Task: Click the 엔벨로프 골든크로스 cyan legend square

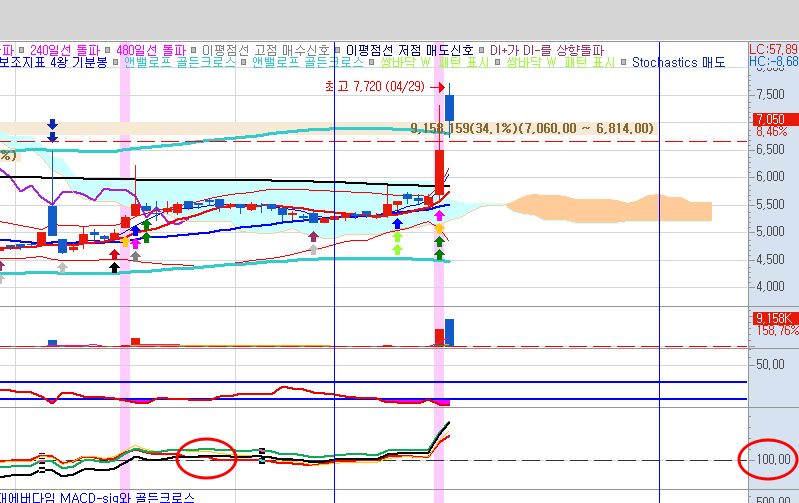Action: point(118,62)
